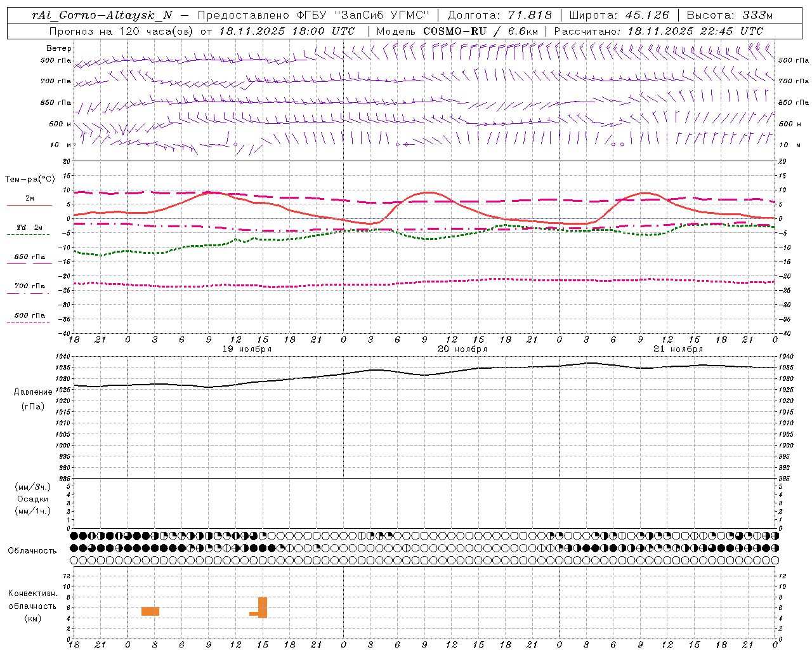
Task: Click the Высота: 333м header entry
Action: 730,15
